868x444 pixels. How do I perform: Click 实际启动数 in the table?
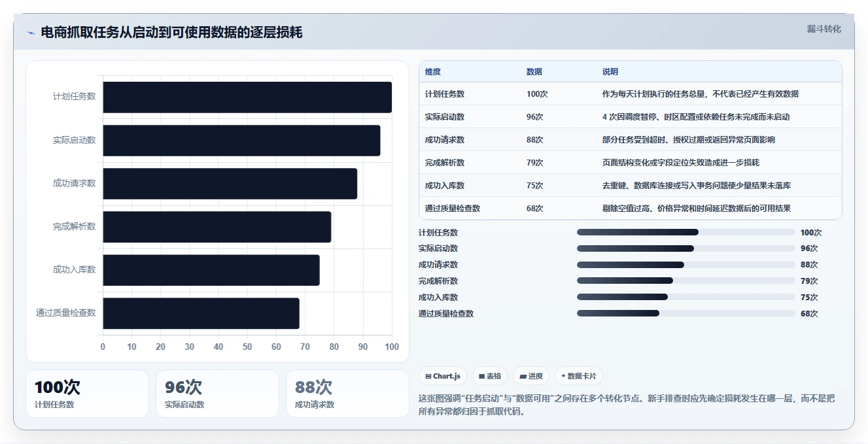point(445,117)
